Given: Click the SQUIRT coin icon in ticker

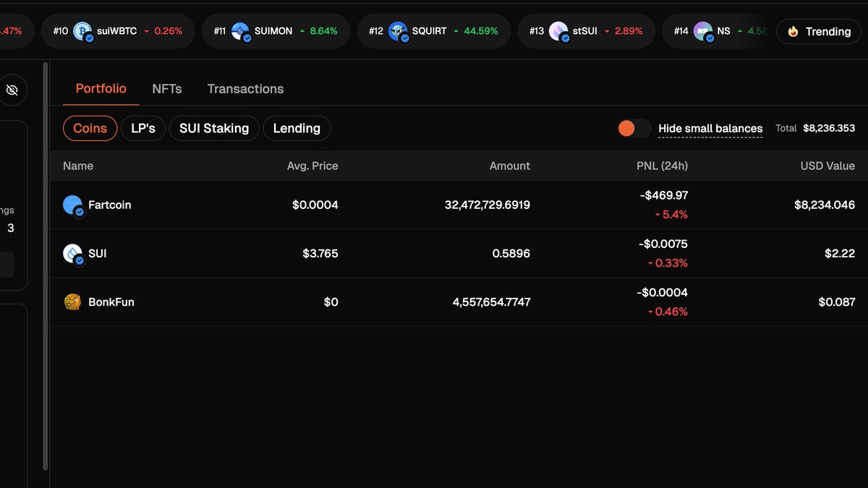Looking at the screenshot, I should pyautogui.click(x=399, y=31).
